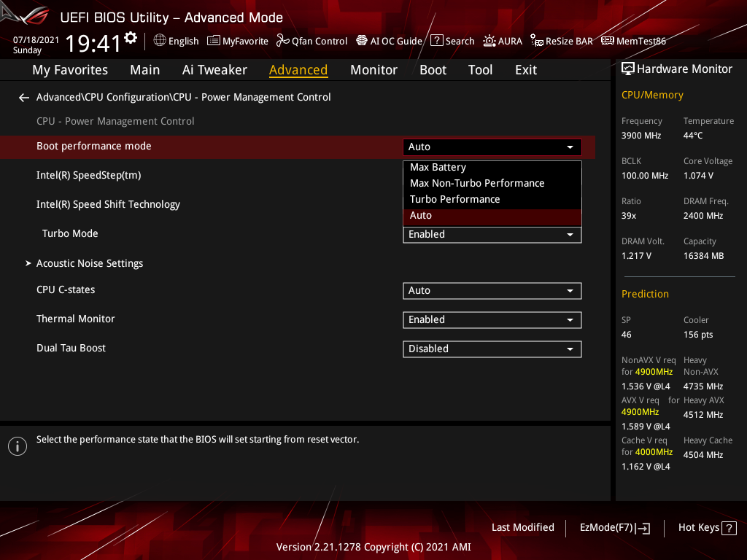Launch MemTest86 memory test
This screenshot has width=747, height=560.
point(633,41)
